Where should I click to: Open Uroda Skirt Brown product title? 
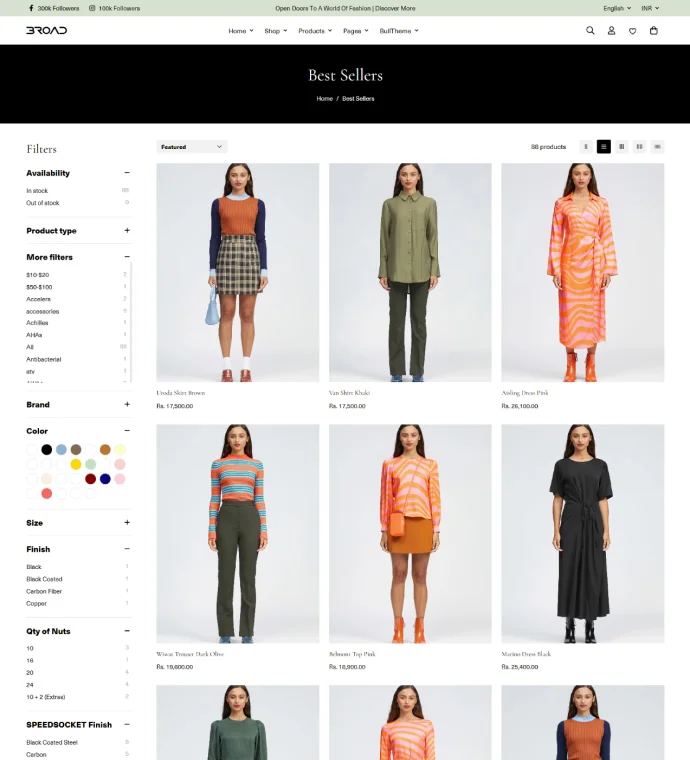pos(181,393)
